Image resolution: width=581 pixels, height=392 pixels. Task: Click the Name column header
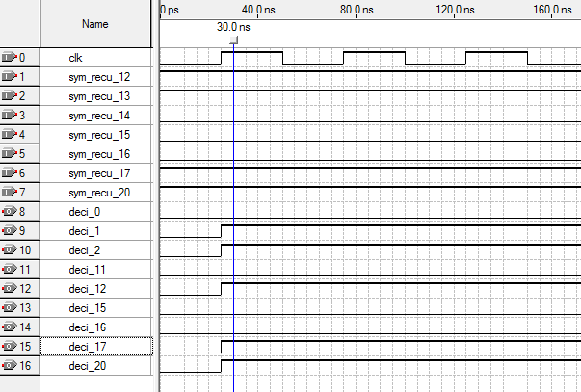94,23
